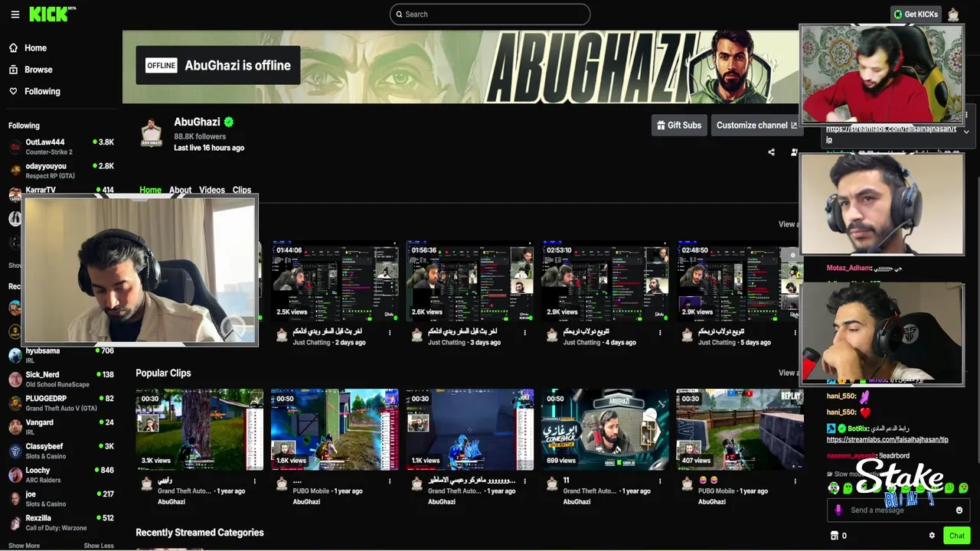
Task: Open options menu for 4 days ago video
Action: coord(660,332)
